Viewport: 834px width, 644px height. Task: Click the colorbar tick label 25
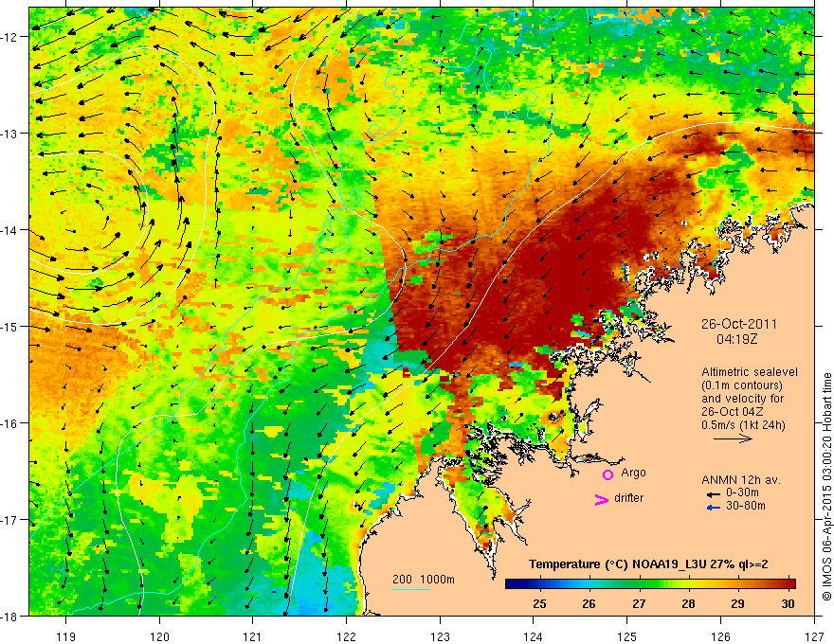539,603
